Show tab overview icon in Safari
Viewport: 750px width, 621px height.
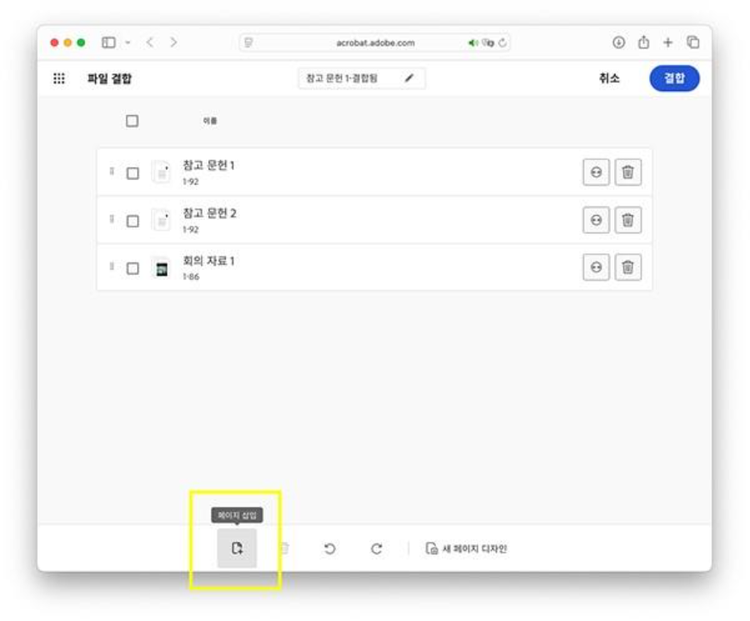(x=693, y=43)
